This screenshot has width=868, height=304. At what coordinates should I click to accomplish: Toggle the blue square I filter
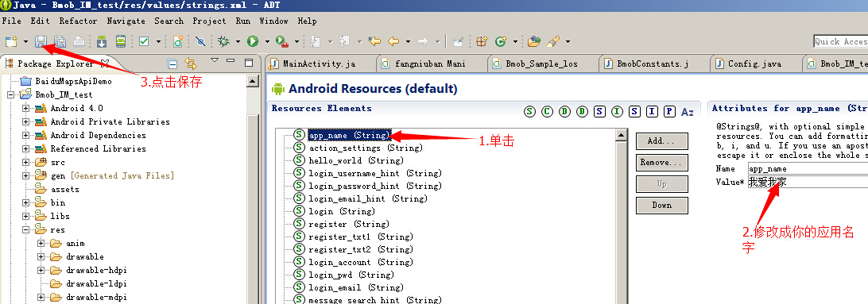(x=652, y=112)
